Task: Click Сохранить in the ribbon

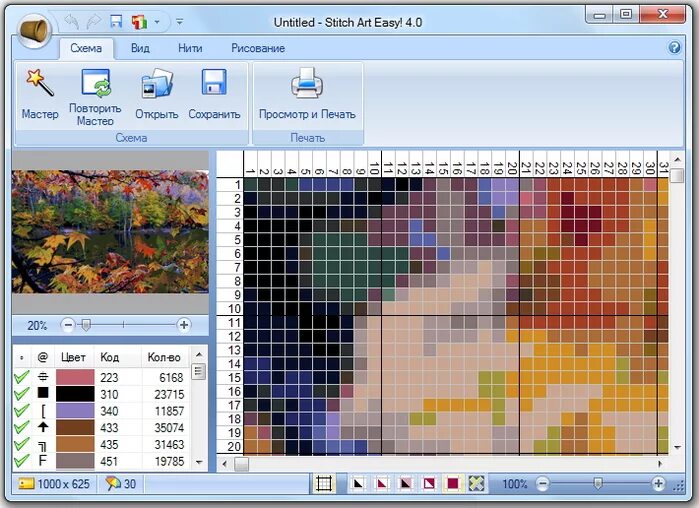Action: coord(214,95)
